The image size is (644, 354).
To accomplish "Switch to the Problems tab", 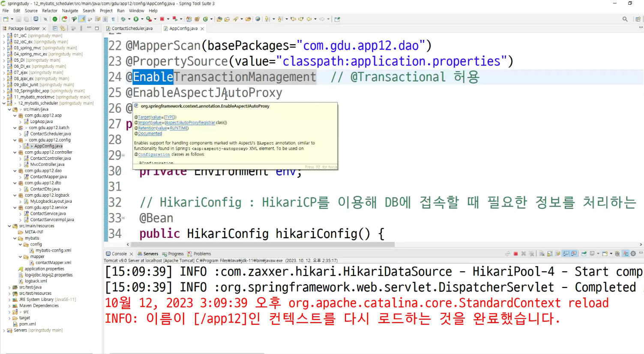I will point(199,254).
